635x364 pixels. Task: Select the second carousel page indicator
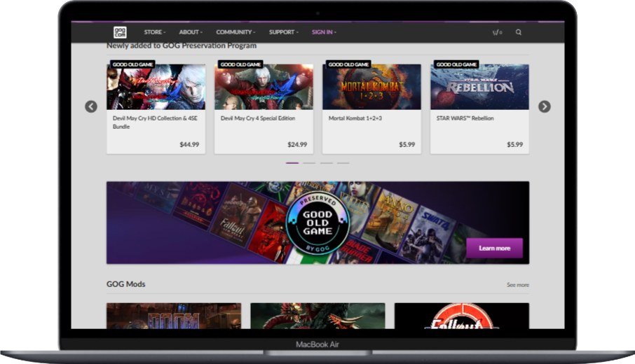(309, 163)
